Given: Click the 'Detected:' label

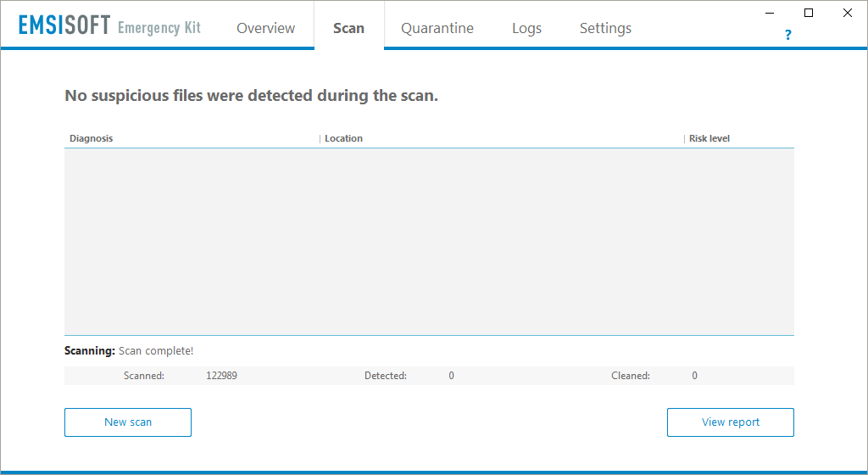Looking at the screenshot, I should click(x=386, y=376).
